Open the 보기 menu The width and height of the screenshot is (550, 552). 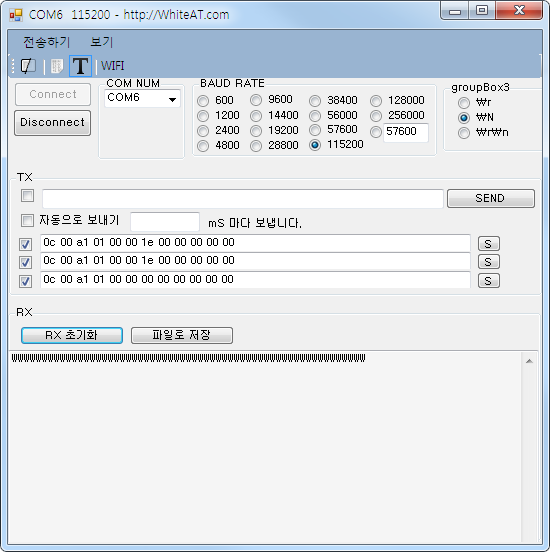coord(101,42)
